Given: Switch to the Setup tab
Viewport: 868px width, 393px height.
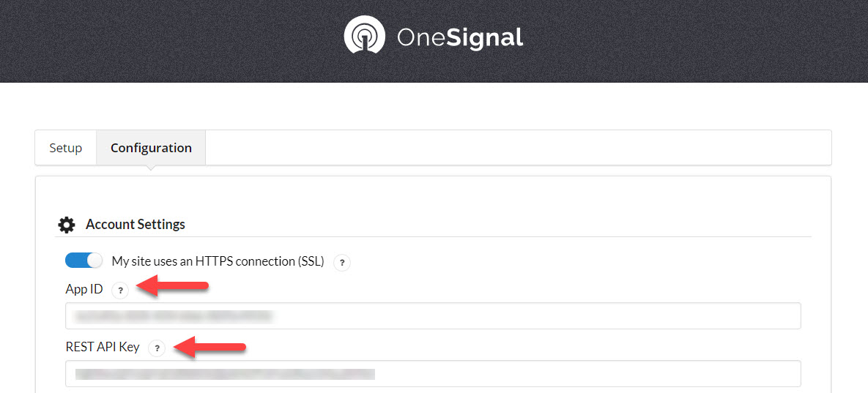Looking at the screenshot, I should click(x=65, y=148).
